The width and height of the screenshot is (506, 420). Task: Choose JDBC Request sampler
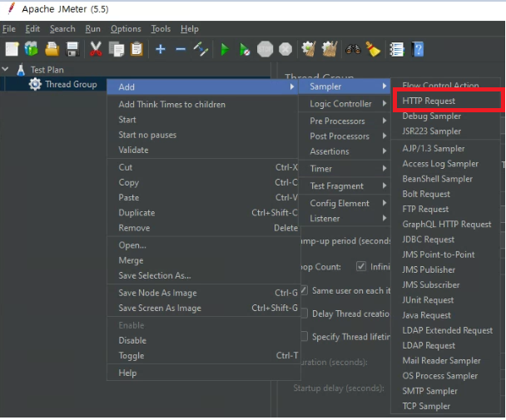[x=447, y=240]
